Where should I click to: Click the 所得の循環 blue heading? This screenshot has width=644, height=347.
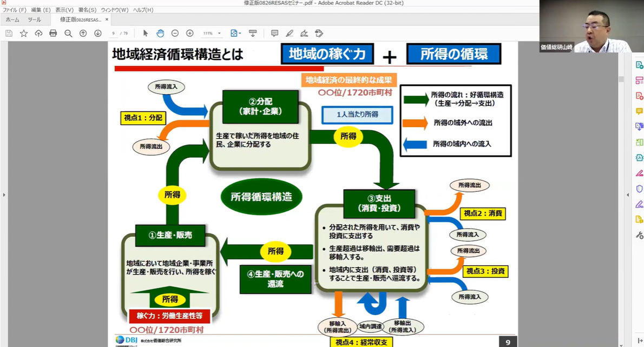coord(454,54)
